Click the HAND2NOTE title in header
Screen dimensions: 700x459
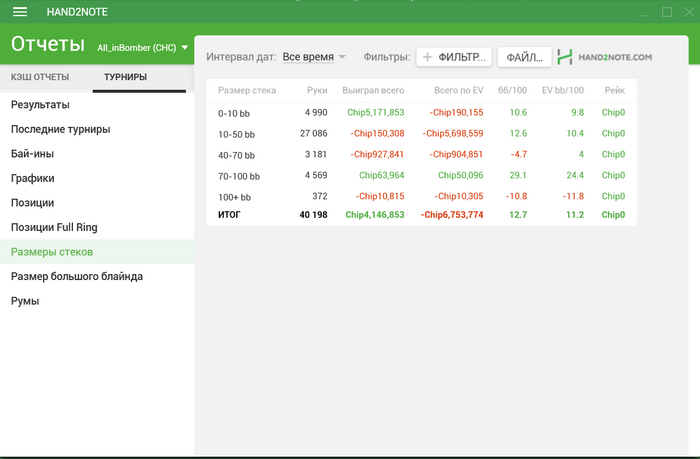tap(77, 12)
